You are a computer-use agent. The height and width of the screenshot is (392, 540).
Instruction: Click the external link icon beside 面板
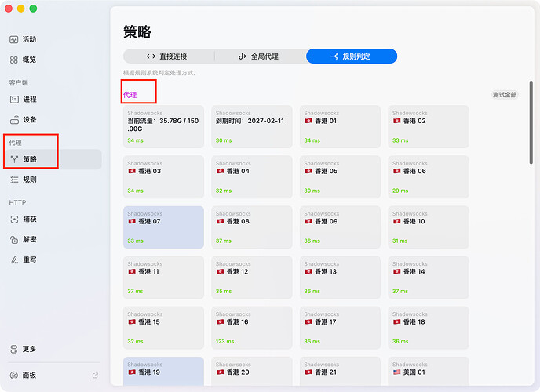95,376
